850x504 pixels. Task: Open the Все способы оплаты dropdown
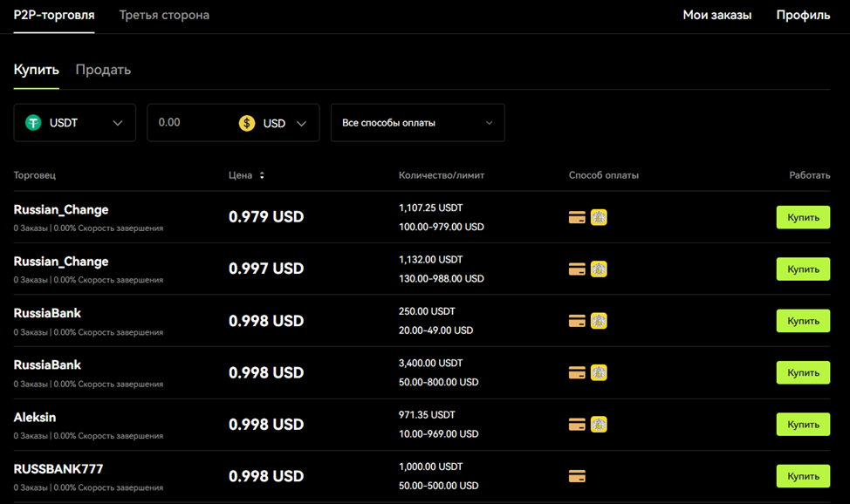tap(417, 123)
